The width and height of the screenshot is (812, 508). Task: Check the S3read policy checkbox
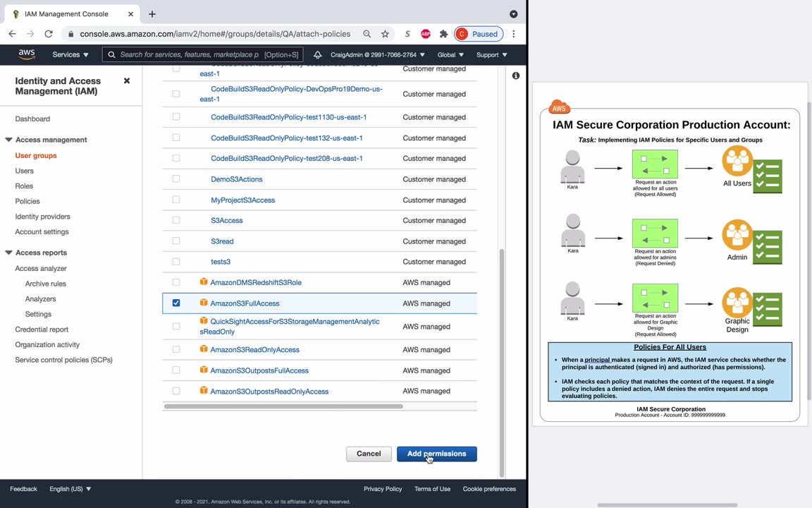point(176,241)
